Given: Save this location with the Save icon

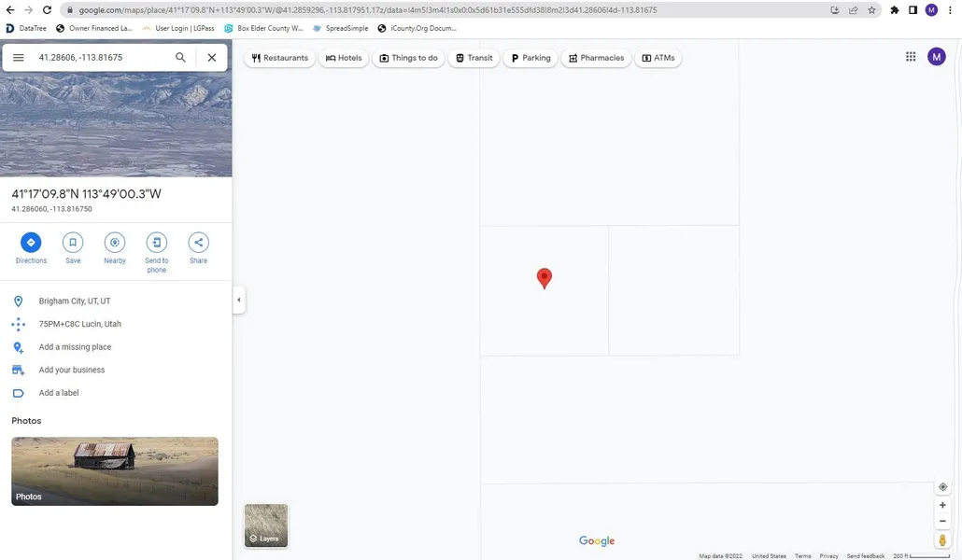Looking at the screenshot, I should point(73,243).
